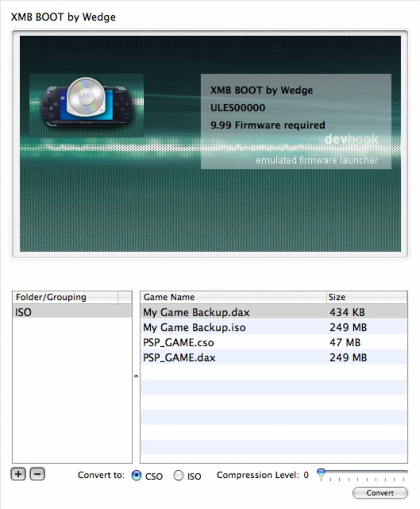Image resolution: width=420 pixels, height=509 pixels.
Task: Click the 9.99 Firmware required text in preview
Action: coord(268,125)
